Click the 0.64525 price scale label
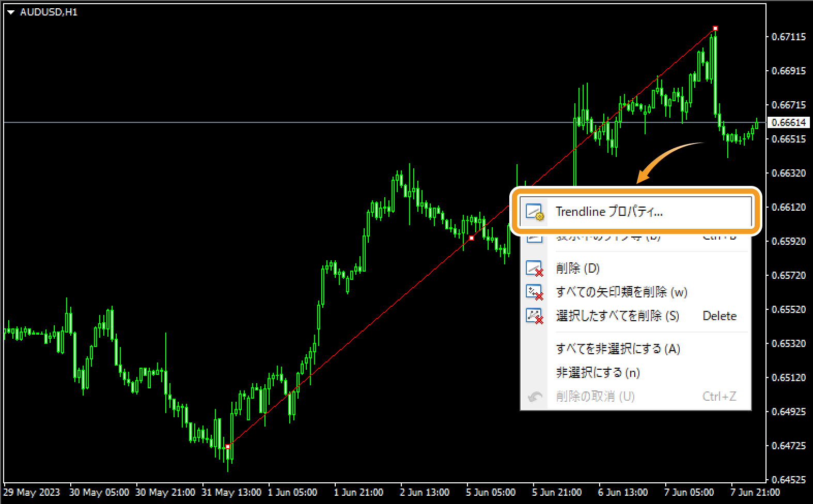This screenshot has height=504, width=813. (x=788, y=480)
